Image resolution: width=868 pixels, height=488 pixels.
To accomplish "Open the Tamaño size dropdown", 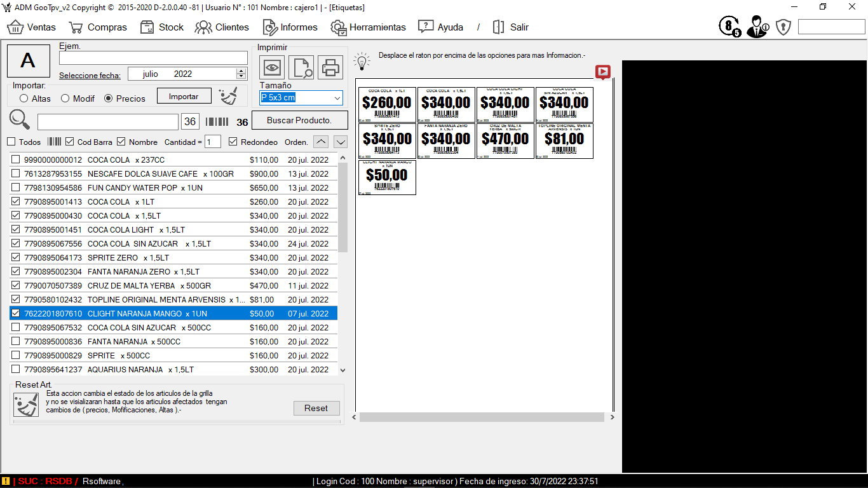I will (336, 98).
